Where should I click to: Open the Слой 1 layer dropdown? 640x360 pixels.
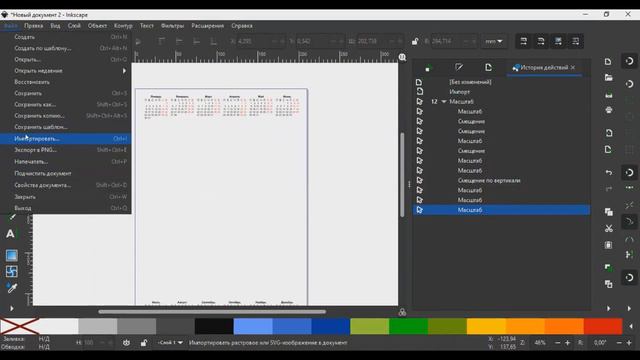tap(170, 342)
